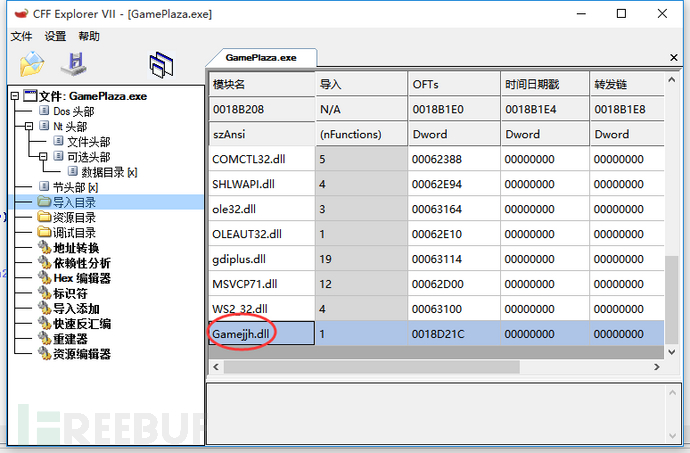Select the ole32.dll module row
The height and width of the screenshot is (453, 690).
436,209
